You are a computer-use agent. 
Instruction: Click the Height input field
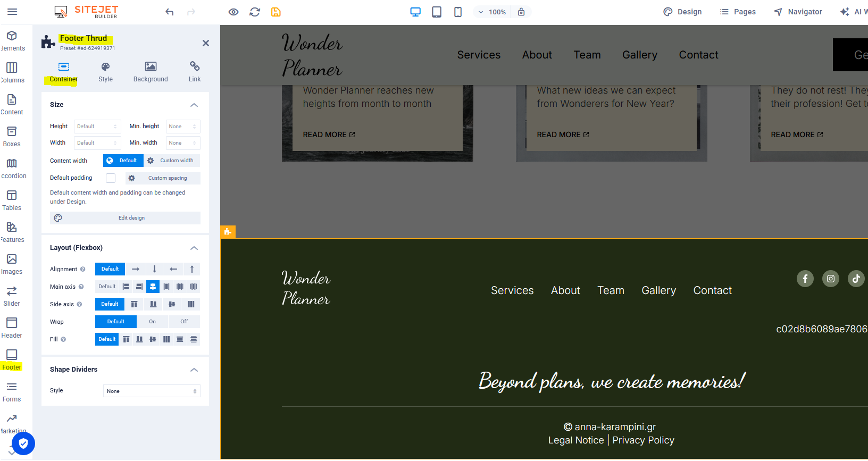[x=97, y=127]
